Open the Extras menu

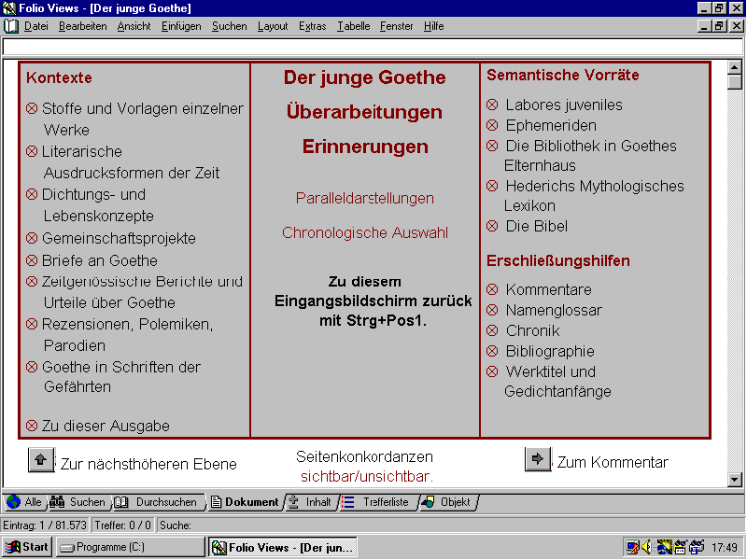coord(313,26)
